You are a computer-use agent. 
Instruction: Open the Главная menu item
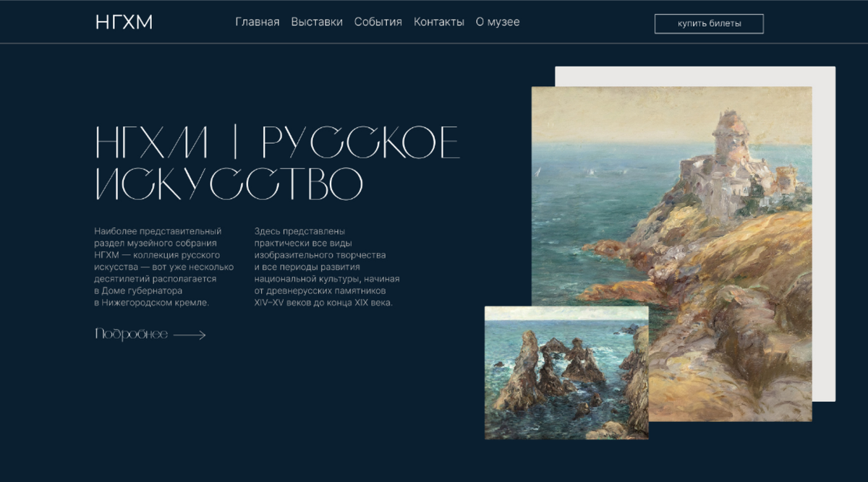point(258,22)
